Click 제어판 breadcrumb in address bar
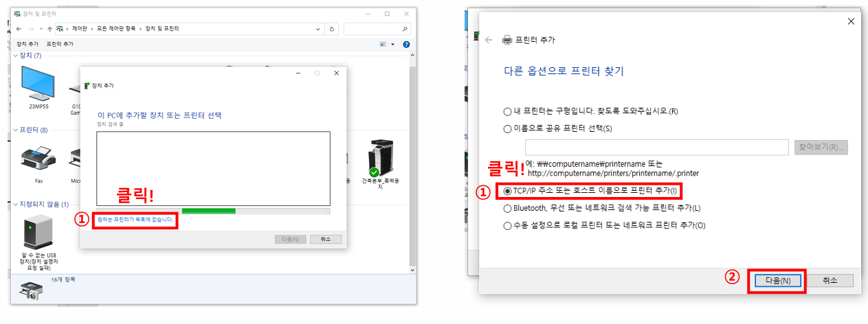Image resolution: width=868 pixels, height=324 pixels. tap(79, 29)
